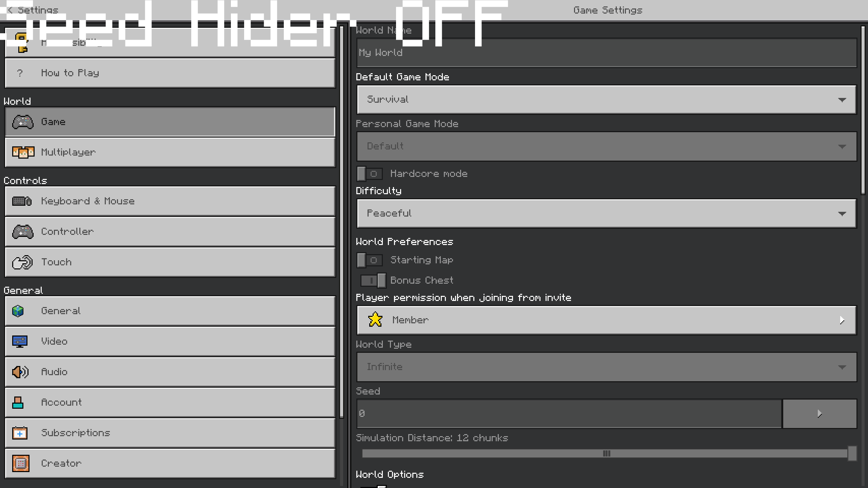This screenshot has width=868, height=488.
Task: Turn off the Bonus Chest toggle
Action: (x=373, y=281)
